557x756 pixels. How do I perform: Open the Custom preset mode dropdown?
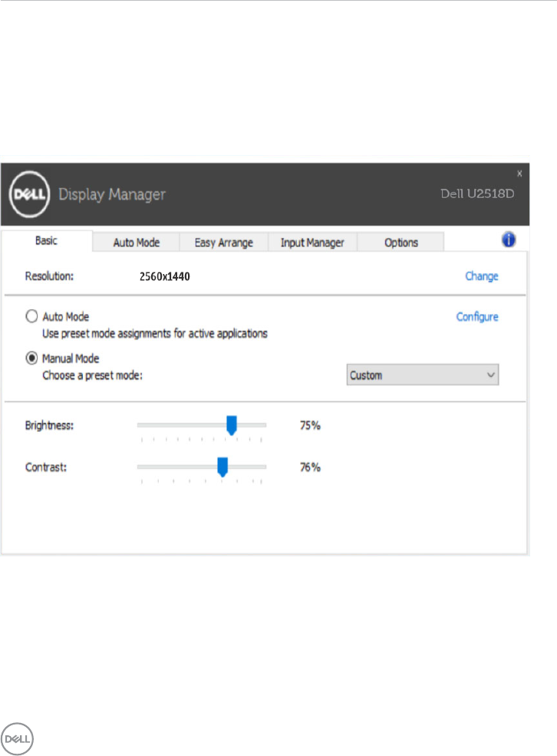pyautogui.click(x=422, y=375)
